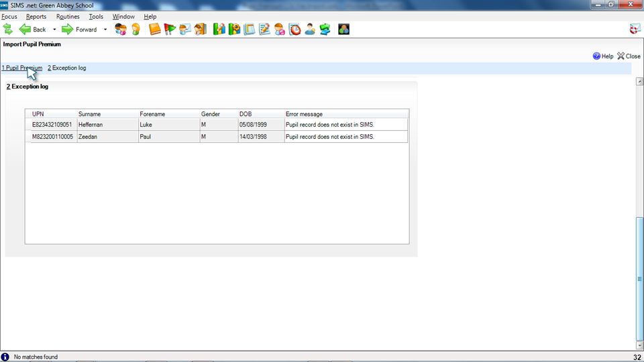Click the blue person with key icon

(x=310, y=29)
